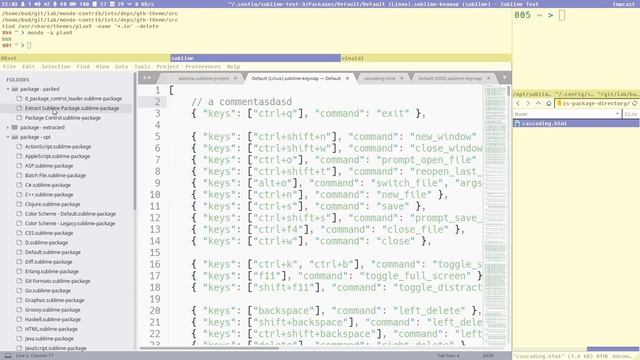Open the JSON syntax selector in status bar
640x360 pixels.
(x=488, y=356)
